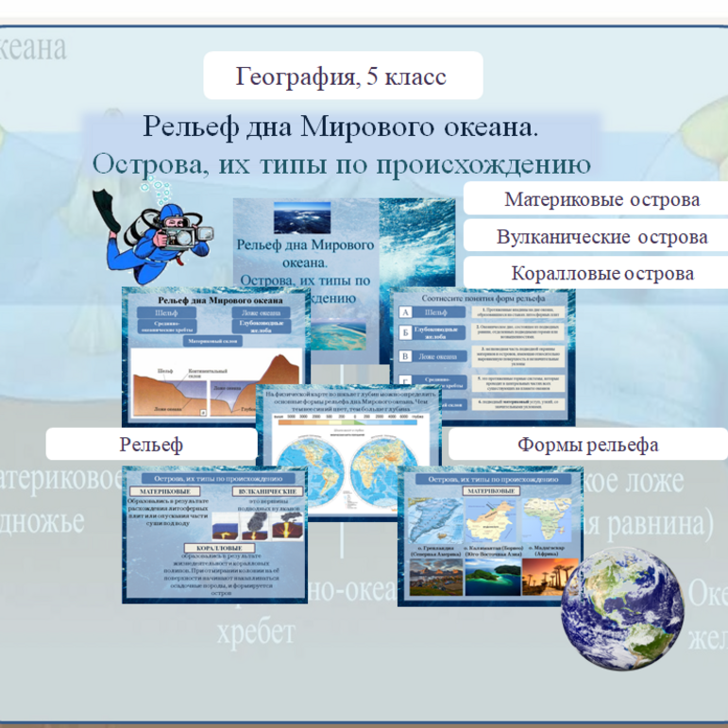Open the world hemispheres physical map slide
This screenshot has height=728, width=728.
(349, 472)
